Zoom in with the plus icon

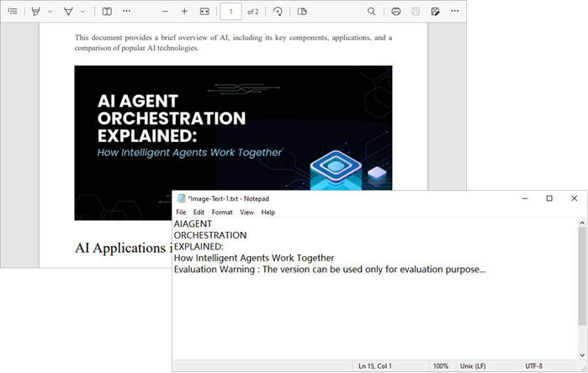click(x=184, y=12)
